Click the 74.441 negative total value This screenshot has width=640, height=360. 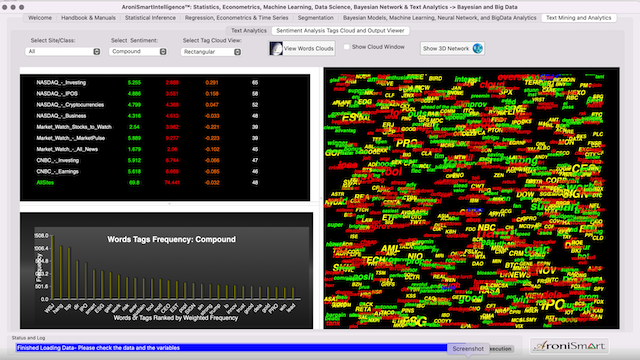pos(172,182)
